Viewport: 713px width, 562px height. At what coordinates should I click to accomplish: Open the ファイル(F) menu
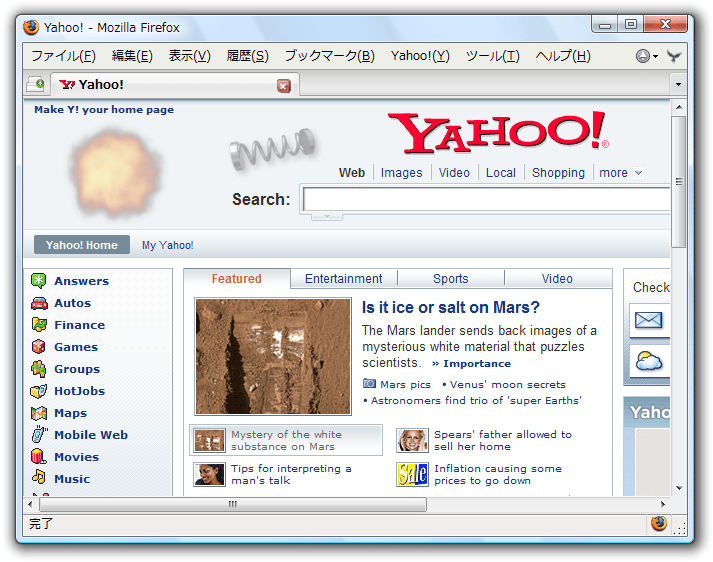point(63,56)
